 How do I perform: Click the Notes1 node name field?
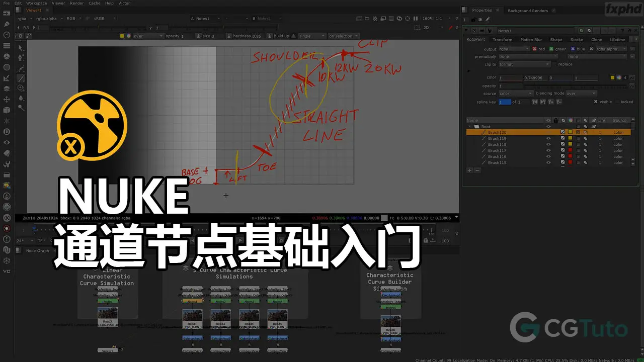coord(536,31)
